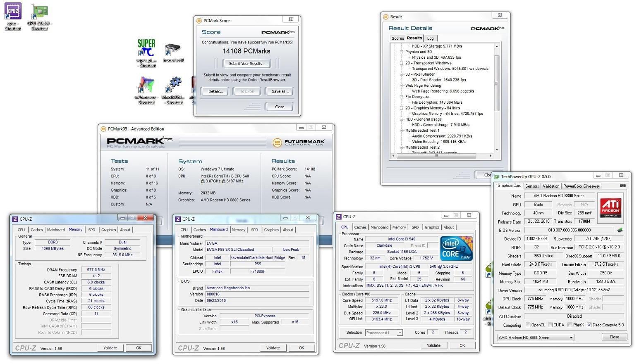Click Submit Your Results button
This screenshot has height=364, width=639.
click(247, 64)
